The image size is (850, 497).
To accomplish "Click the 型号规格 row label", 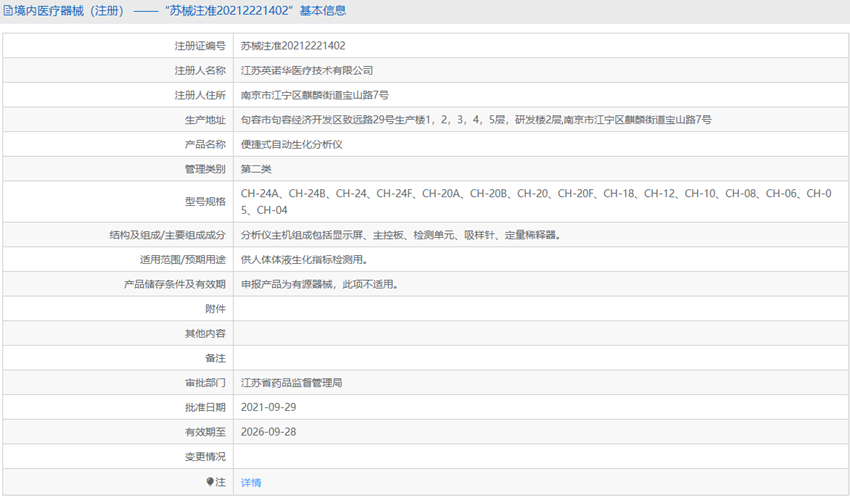I will [x=207, y=201].
